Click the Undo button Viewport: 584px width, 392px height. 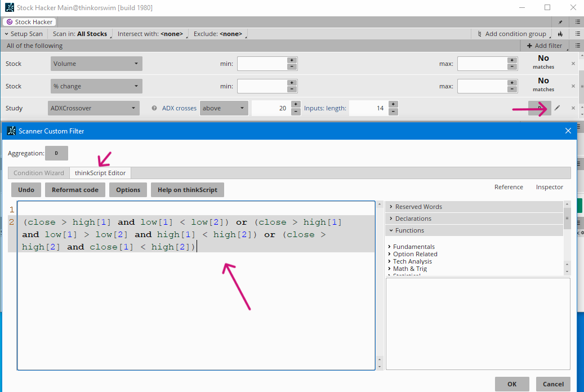pyautogui.click(x=26, y=190)
